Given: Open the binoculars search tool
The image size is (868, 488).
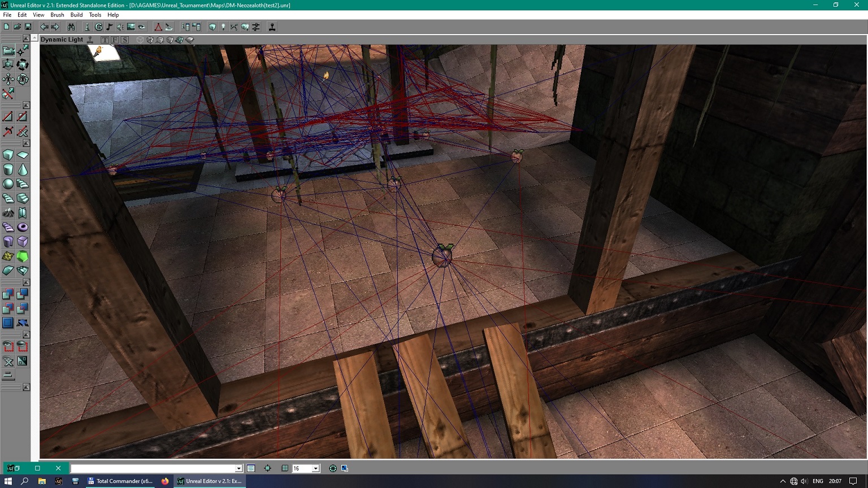Looking at the screenshot, I should (x=71, y=27).
